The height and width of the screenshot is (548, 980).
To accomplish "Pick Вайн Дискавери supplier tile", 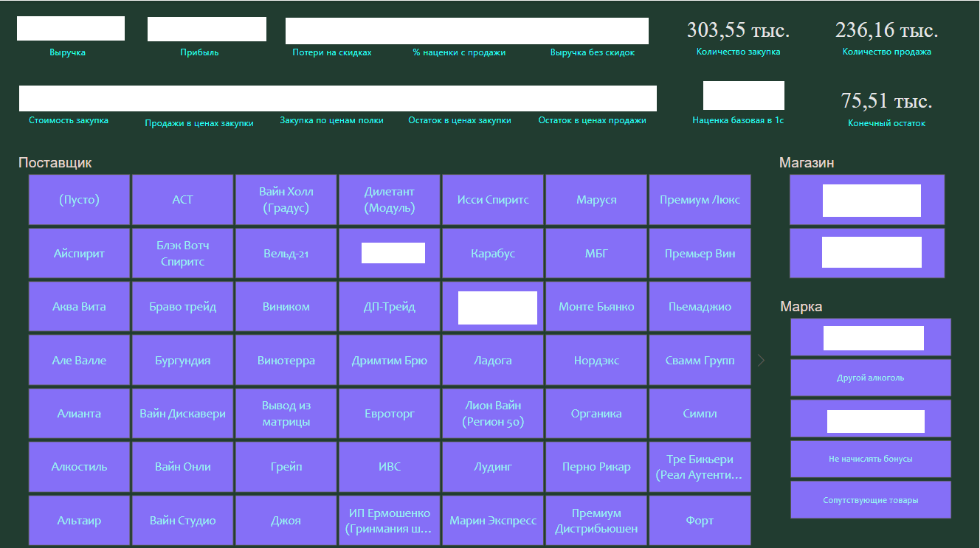I will pos(182,414).
